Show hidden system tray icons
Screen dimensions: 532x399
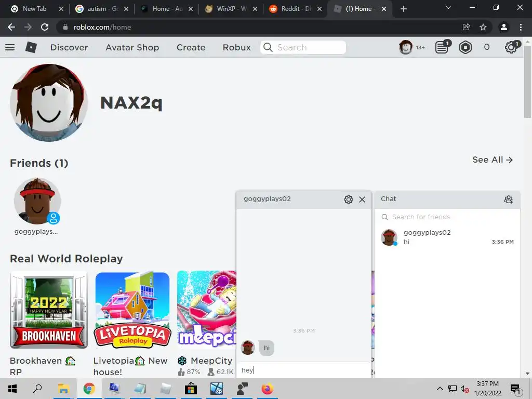pyautogui.click(x=440, y=389)
